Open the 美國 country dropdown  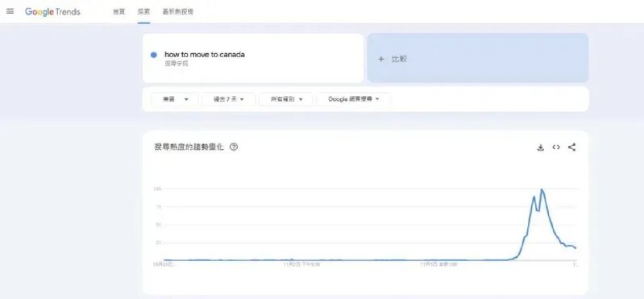[175, 99]
